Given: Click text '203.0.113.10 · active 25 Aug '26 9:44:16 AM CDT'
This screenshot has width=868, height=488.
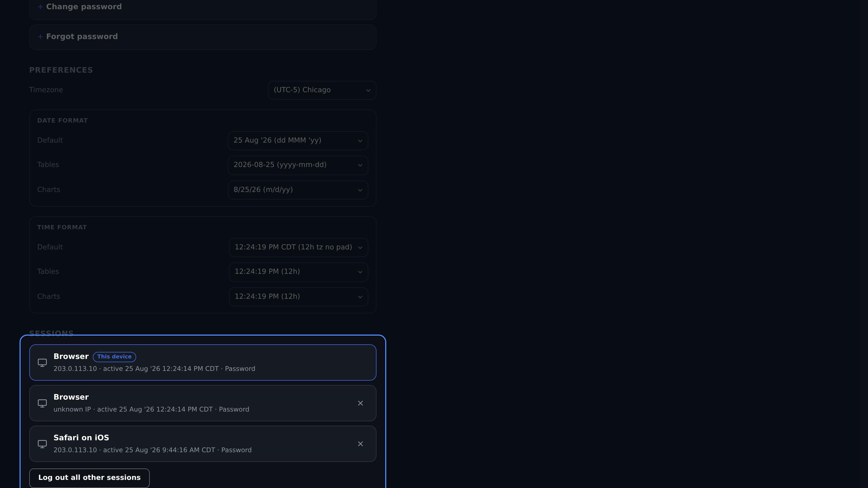Looking at the screenshot, I should 134,450.
